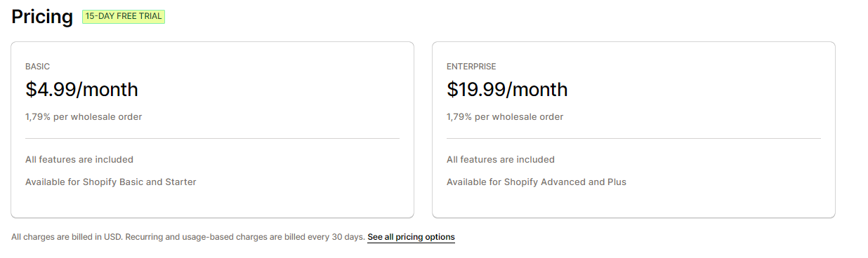This screenshot has height=258, width=868.
Task: Click the 15-DAY FREE TRIAL badge
Action: [124, 16]
